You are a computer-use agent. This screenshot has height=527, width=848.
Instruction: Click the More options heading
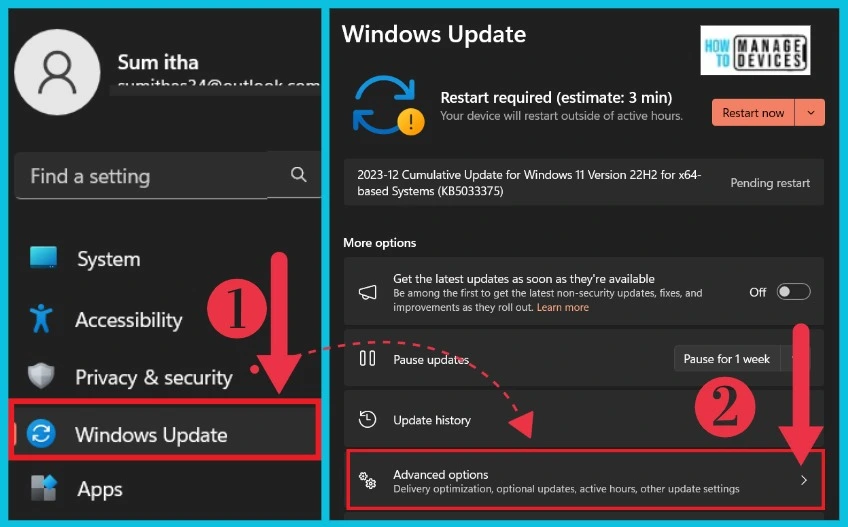pos(380,242)
